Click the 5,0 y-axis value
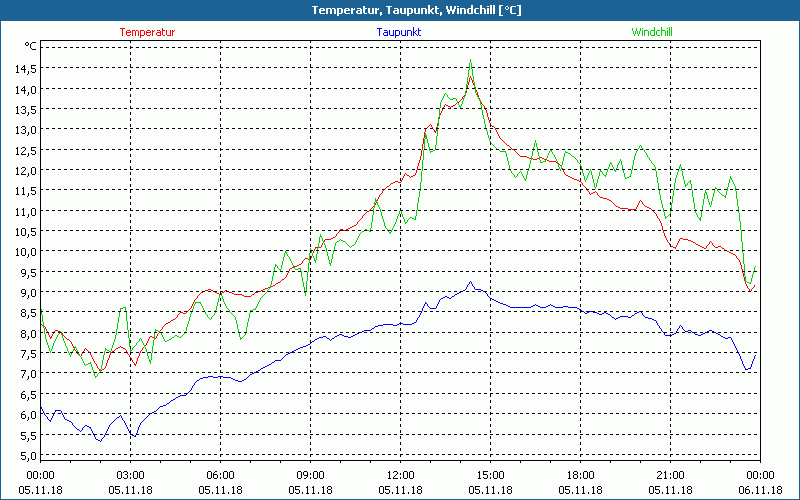The width and height of the screenshot is (800, 500). (29, 455)
